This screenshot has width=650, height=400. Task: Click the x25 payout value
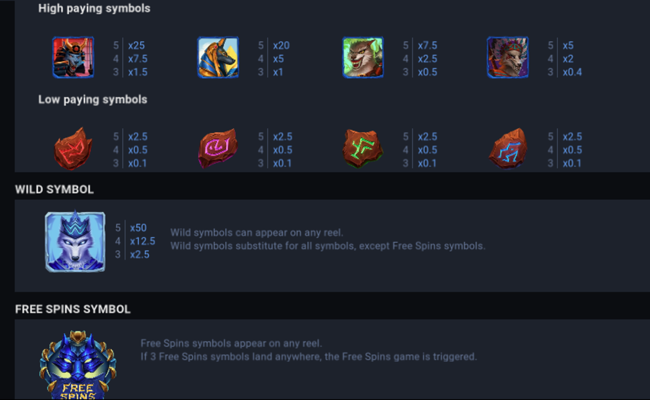[x=137, y=45]
